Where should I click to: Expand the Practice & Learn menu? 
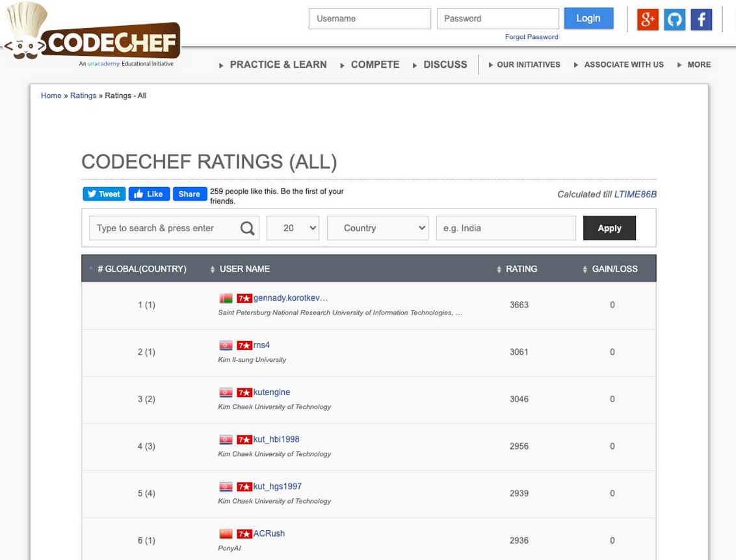point(273,65)
